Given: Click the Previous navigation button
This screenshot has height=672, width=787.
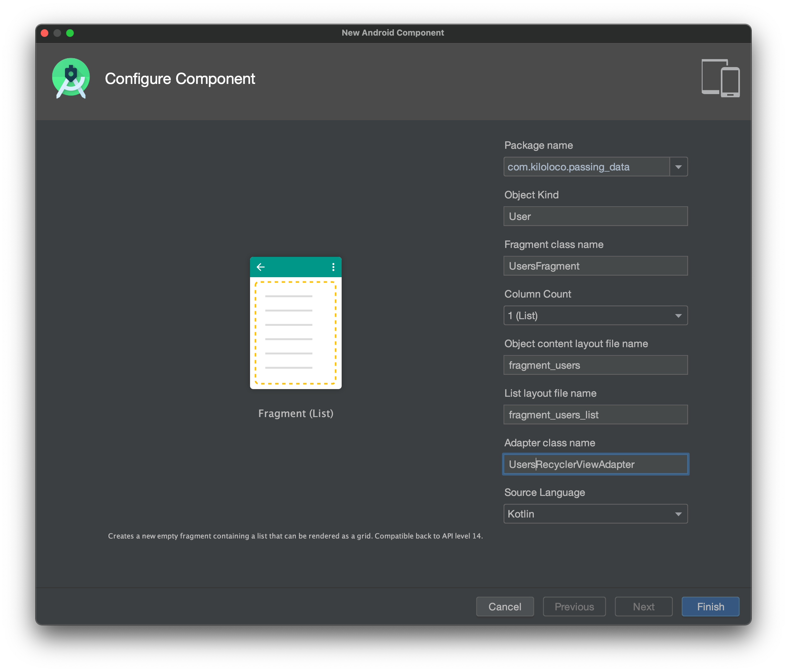Looking at the screenshot, I should click(x=574, y=607).
